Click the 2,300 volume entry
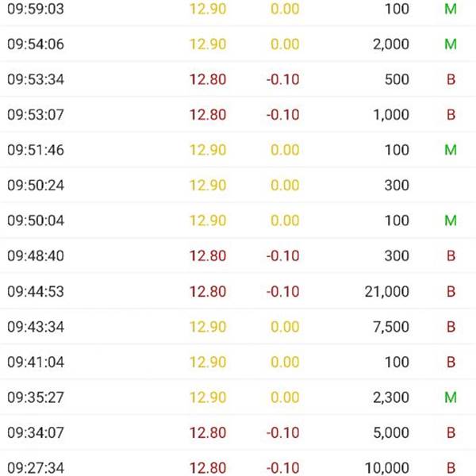This screenshot has width=476, height=476. (390, 397)
